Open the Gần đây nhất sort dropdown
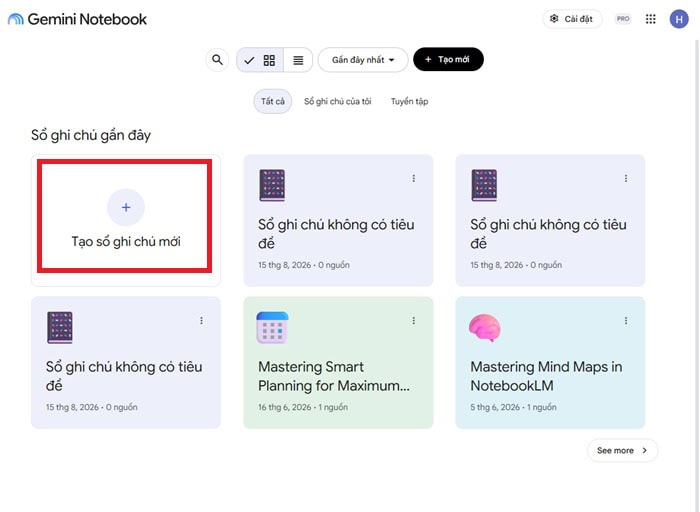The width and height of the screenshot is (700, 512). tap(362, 59)
